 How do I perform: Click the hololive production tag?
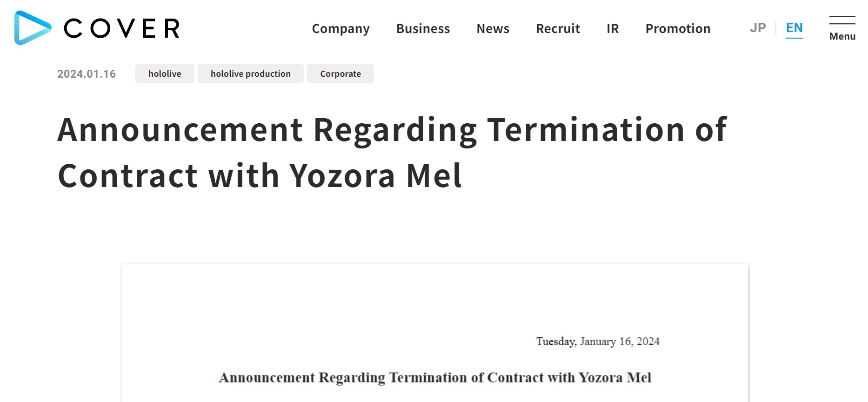coord(250,74)
